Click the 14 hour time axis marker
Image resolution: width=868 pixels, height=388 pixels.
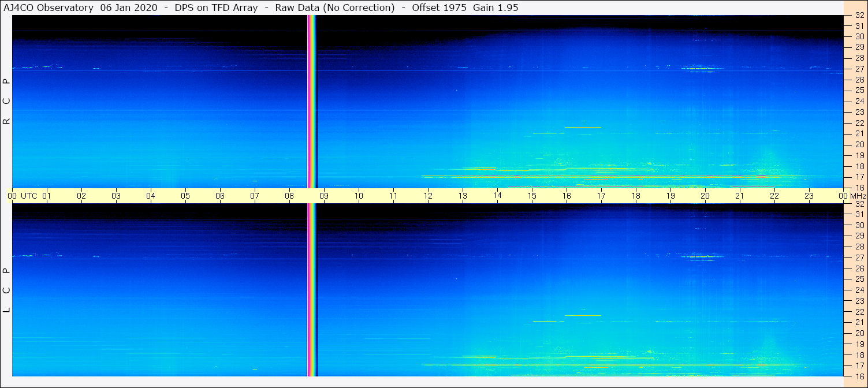(x=497, y=195)
